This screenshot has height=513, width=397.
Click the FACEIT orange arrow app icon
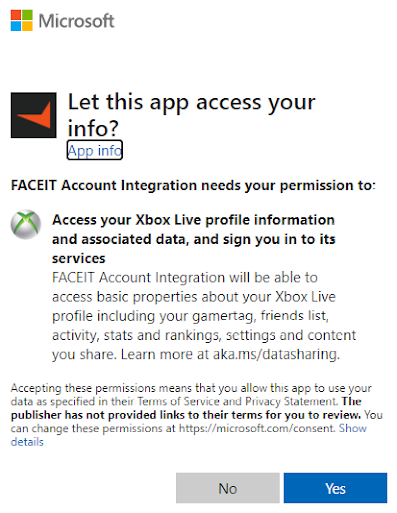tap(34, 115)
